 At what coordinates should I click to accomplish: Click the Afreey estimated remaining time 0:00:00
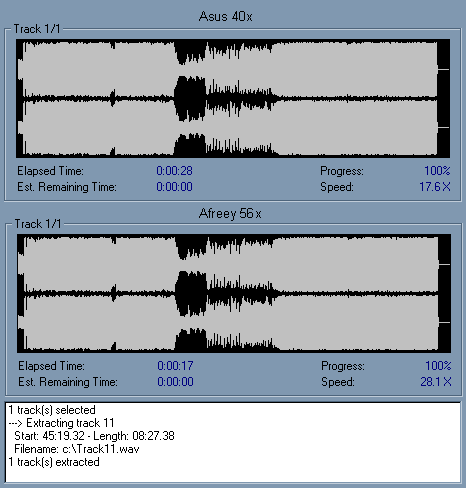175,382
